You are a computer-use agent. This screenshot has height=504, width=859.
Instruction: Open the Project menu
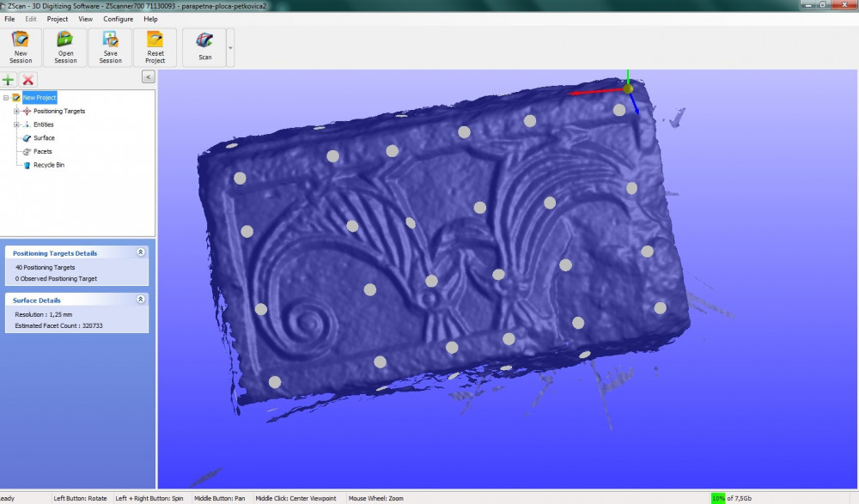tap(58, 19)
